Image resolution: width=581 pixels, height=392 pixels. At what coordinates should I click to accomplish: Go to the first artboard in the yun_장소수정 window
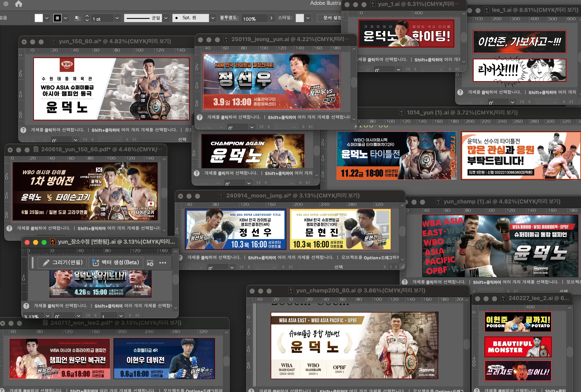click(x=88, y=315)
